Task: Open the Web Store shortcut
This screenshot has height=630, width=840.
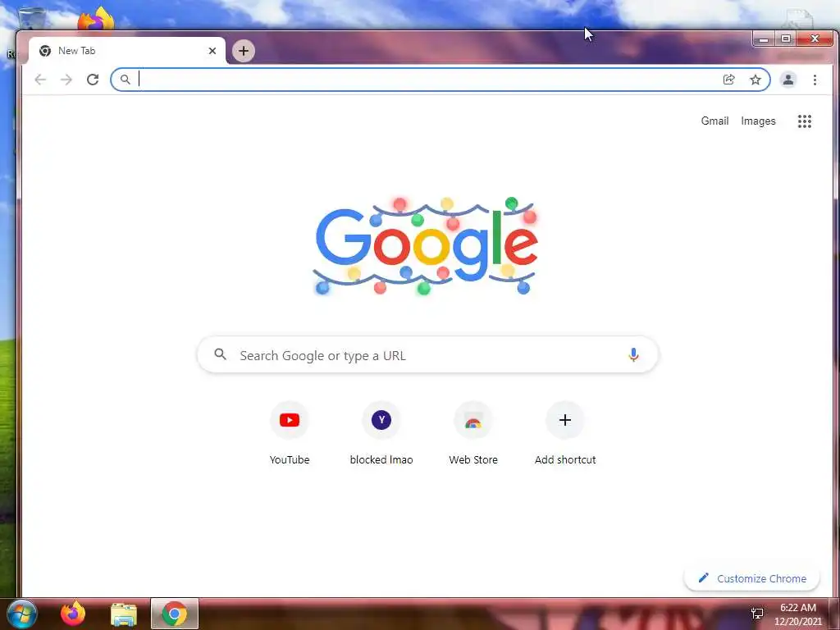Action: click(x=473, y=433)
